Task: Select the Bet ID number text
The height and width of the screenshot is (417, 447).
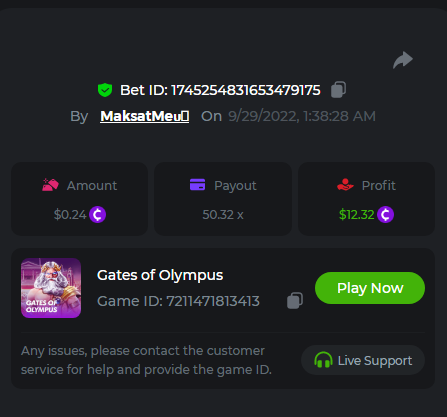Action: tap(246, 90)
